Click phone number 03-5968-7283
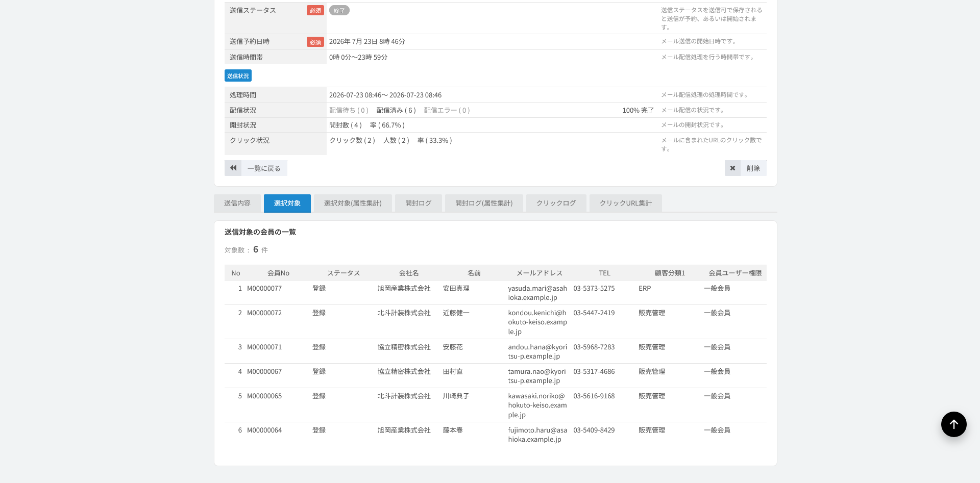Screen dimensions: 980x483 (x=594, y=347)
